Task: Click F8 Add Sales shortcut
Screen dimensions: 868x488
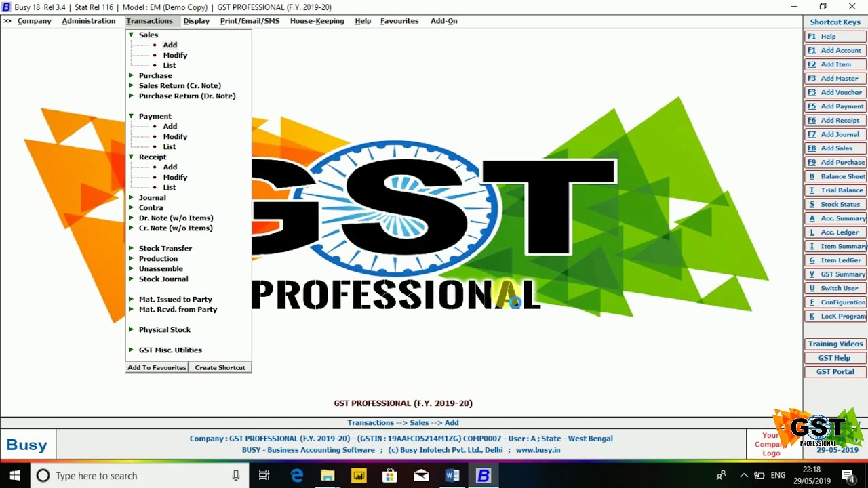Action: click(x=835, y=148)
